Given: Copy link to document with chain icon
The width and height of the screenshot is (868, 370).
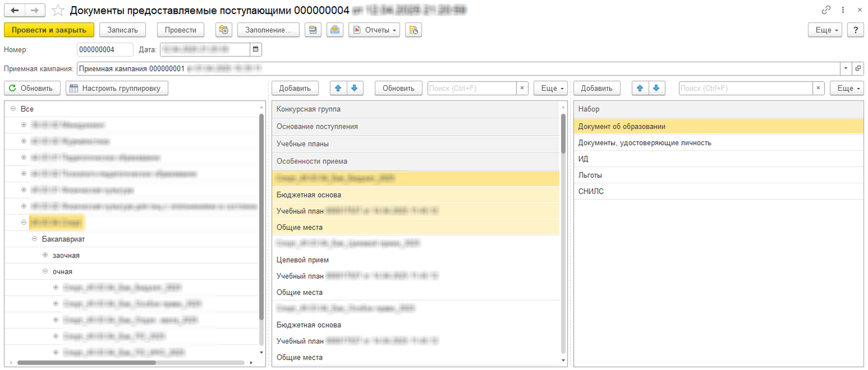Looking at the screenshot, I should [x=826, y=10].
